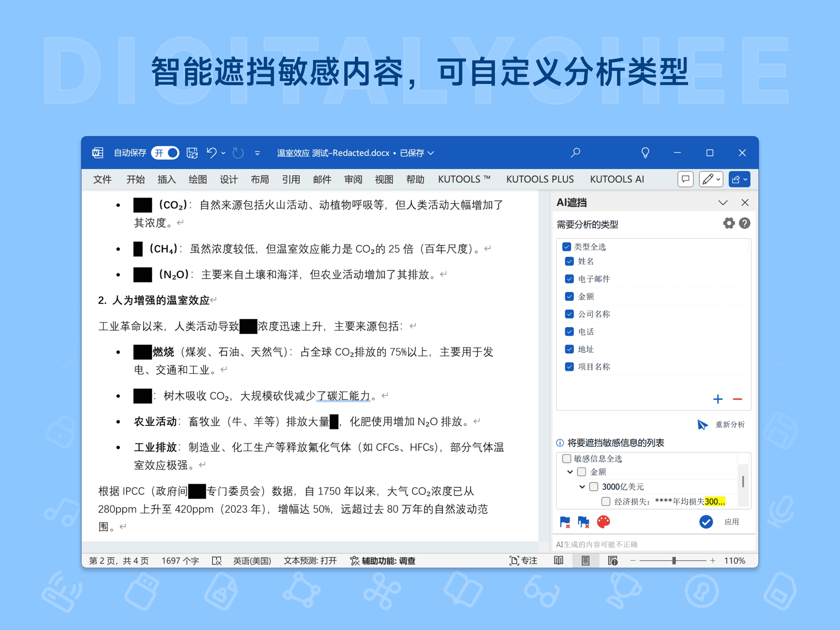Toggle the AutoSave switch
This screenshot has width=840, height=630.
tap(165, 153)
